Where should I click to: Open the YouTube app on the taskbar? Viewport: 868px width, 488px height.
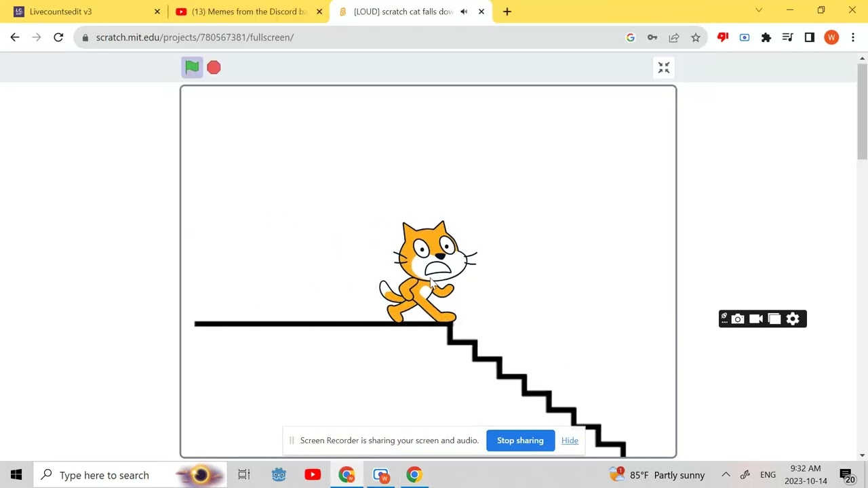313,475
